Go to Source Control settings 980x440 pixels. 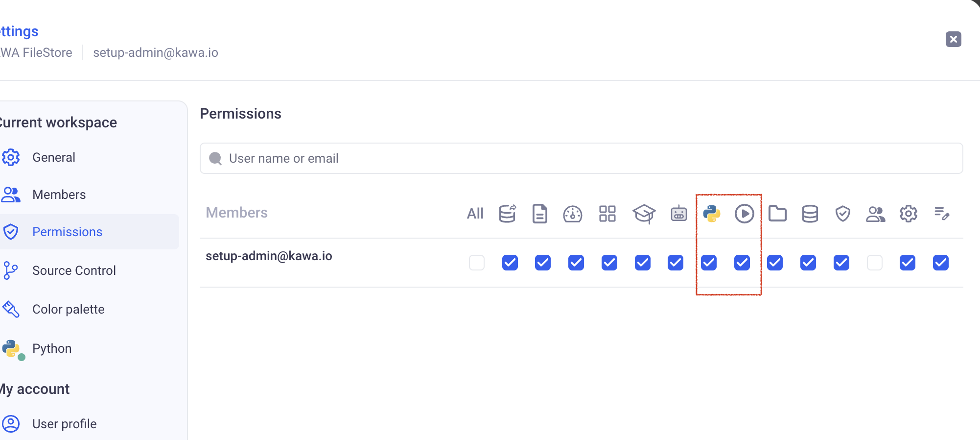point(74,270)
